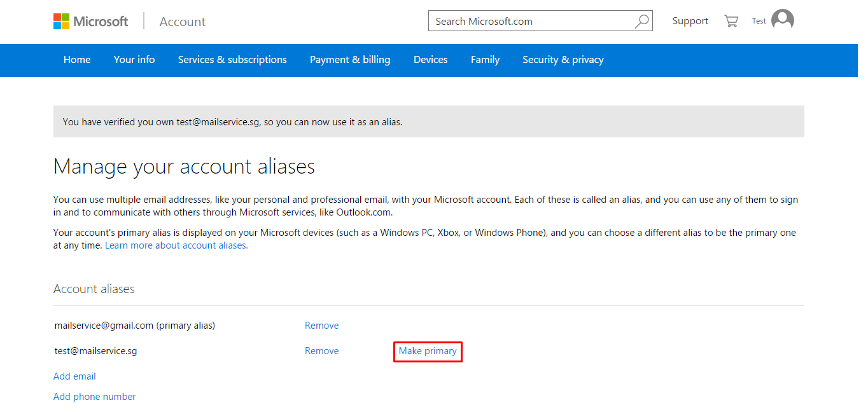Image resolution: width=868 pixels, height=412 pixels.
Task: Open the Support link
Action: (690, 21)
